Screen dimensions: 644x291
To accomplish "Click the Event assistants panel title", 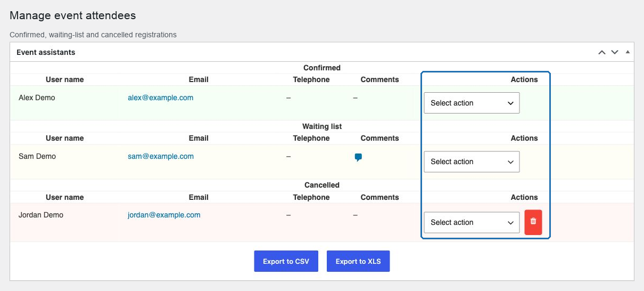I will click(46, 52).
